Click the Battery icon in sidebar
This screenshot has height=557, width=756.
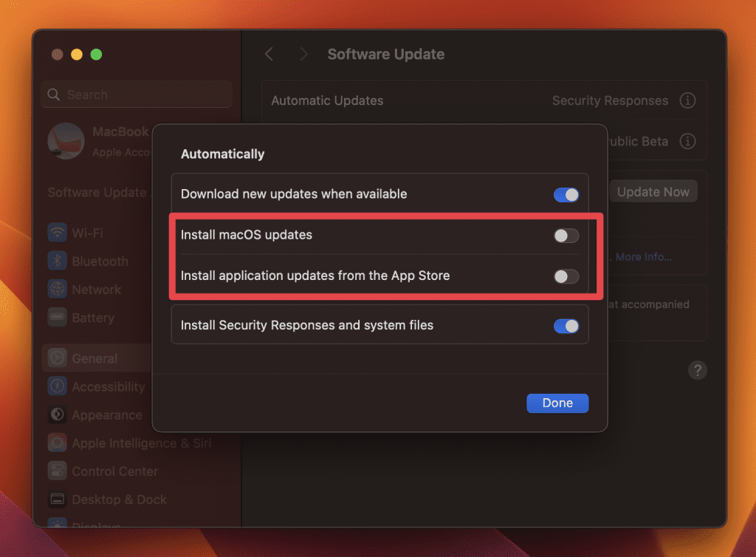coord(58,318)
